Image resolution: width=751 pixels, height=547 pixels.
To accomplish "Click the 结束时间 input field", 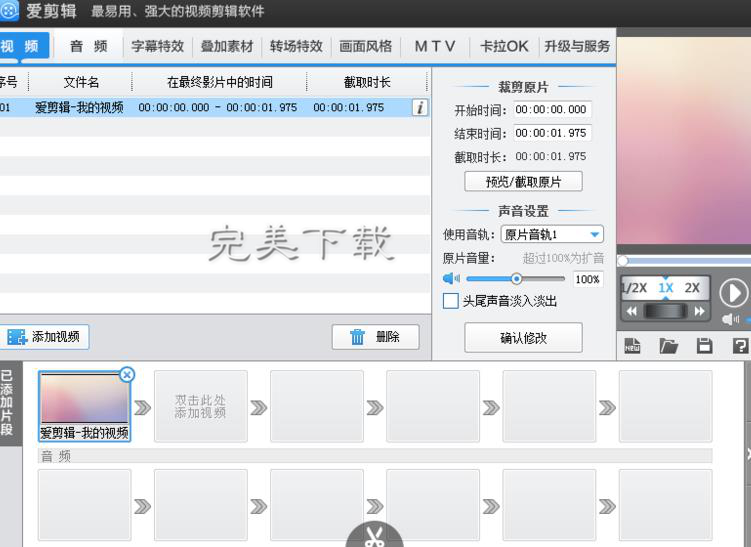I will pos(552,133).
